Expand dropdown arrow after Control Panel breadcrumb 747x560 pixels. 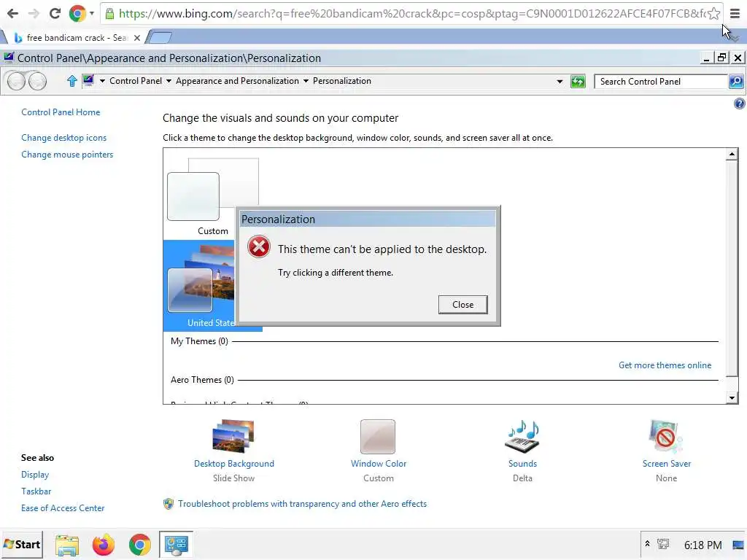[x=169, y=81]
